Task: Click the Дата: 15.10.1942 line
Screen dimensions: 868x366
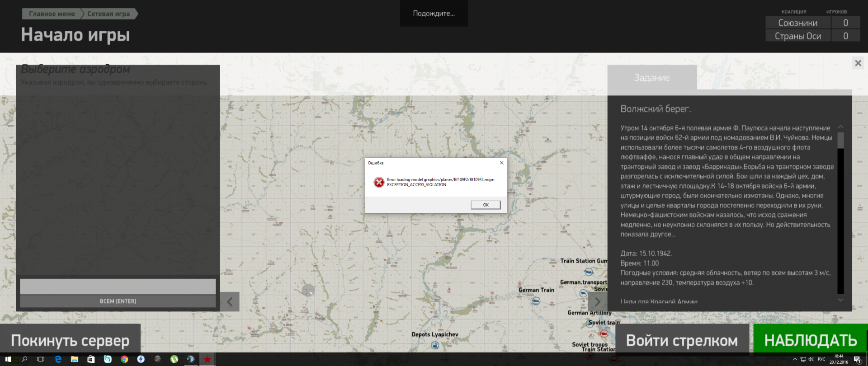Action: (x=646, y=253)
